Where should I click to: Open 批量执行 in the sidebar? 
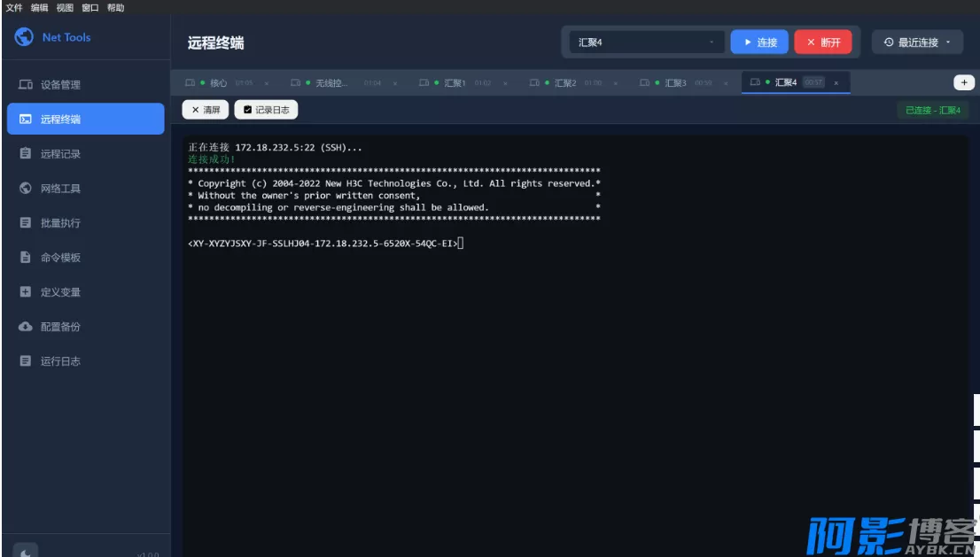click(60, 223)
